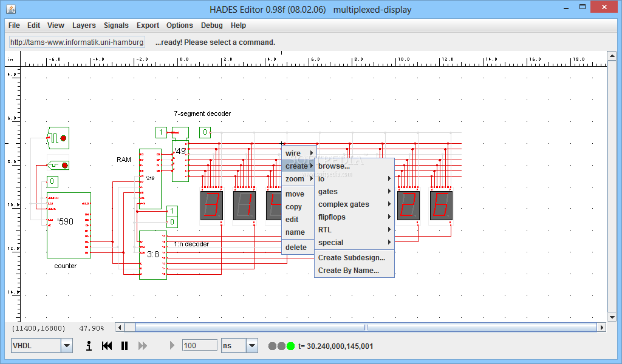
Task: Click the "counter" label text
Action: tap(66, 266)
